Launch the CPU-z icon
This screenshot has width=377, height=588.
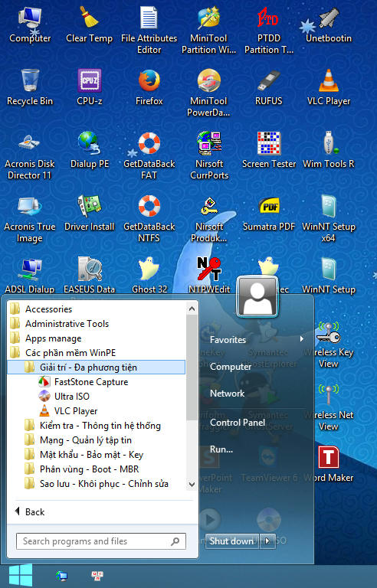pos(90,88)
